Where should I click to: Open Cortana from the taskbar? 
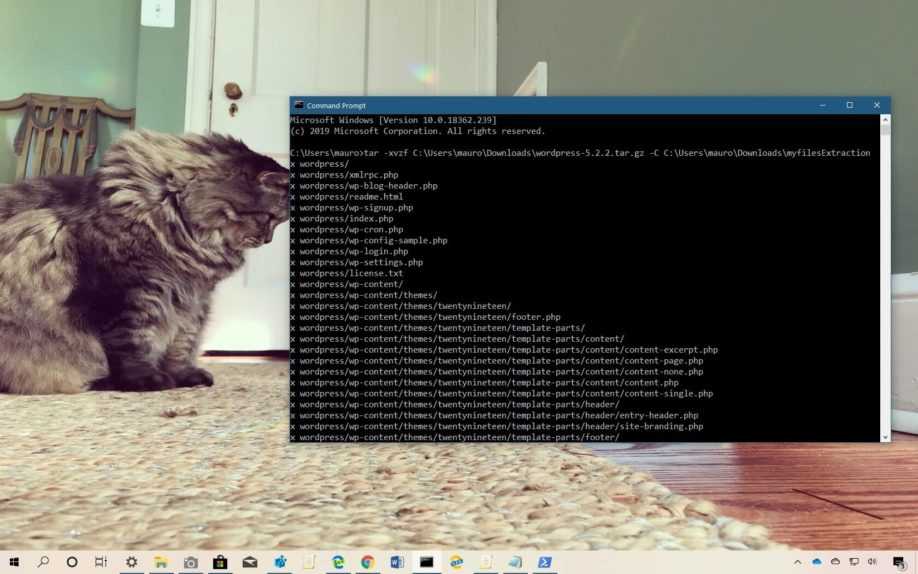click(72, 562)
